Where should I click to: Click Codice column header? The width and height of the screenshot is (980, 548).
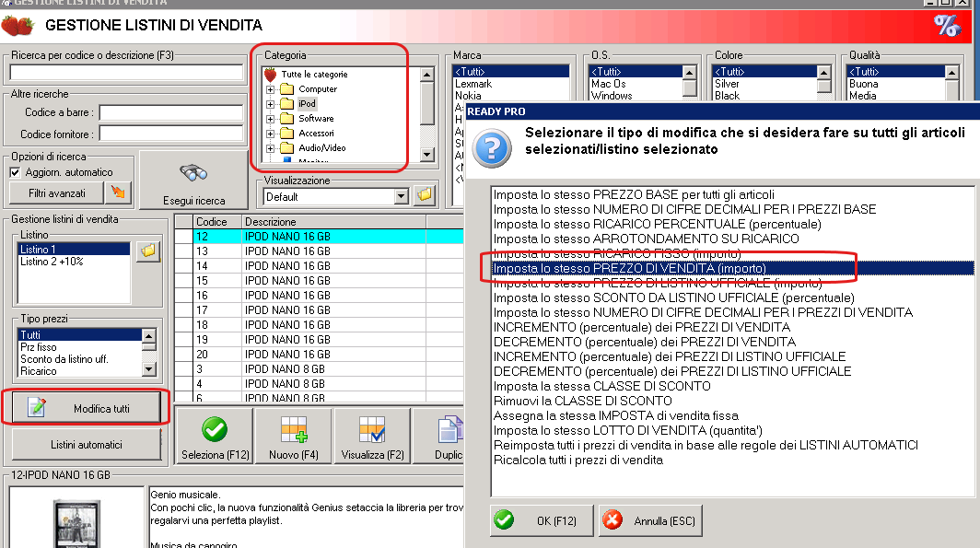[216, 222]
